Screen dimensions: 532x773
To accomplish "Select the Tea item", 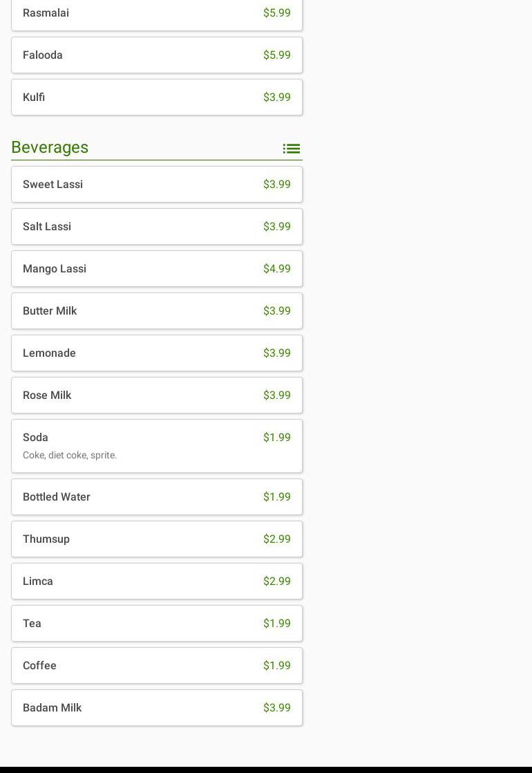I will [x=157, y=624].
